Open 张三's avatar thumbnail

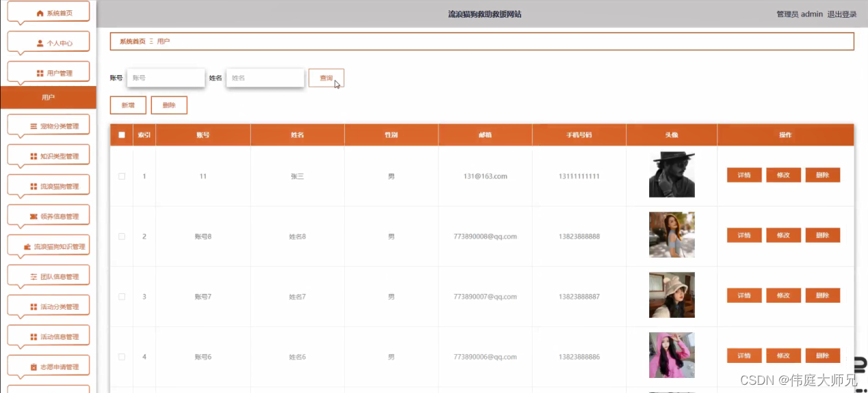[672, 174]
